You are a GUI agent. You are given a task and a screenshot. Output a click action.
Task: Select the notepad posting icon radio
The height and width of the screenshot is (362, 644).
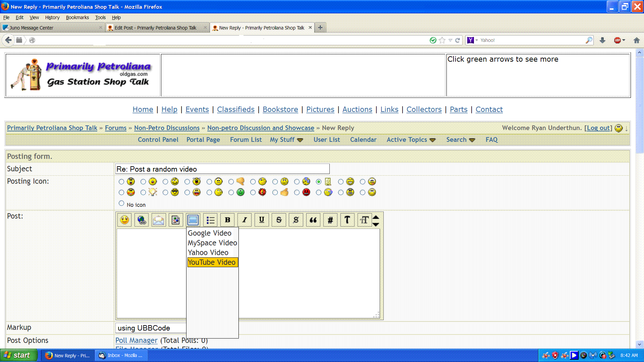point(319,182)
